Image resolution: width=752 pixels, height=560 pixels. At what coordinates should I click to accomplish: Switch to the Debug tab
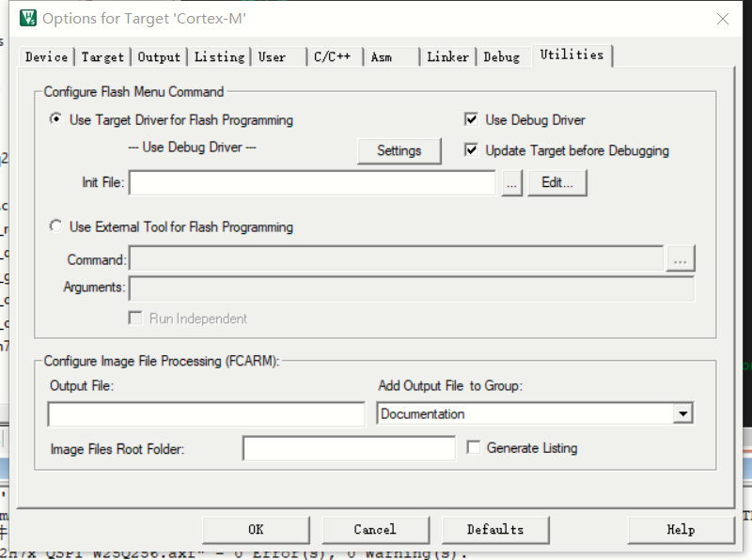pyautogui.click(x=503, y=57)
